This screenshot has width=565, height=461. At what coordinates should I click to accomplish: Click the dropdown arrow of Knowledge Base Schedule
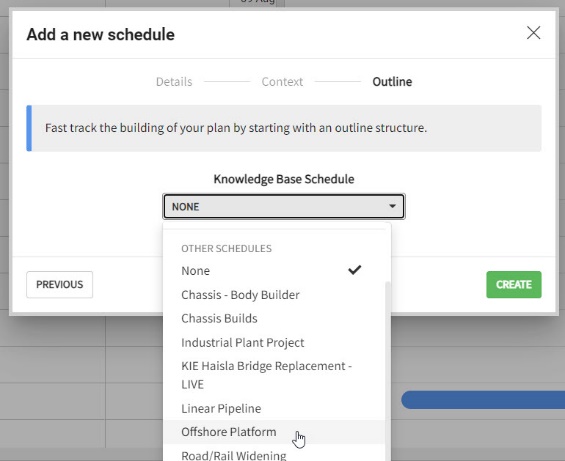pos(392,206)
